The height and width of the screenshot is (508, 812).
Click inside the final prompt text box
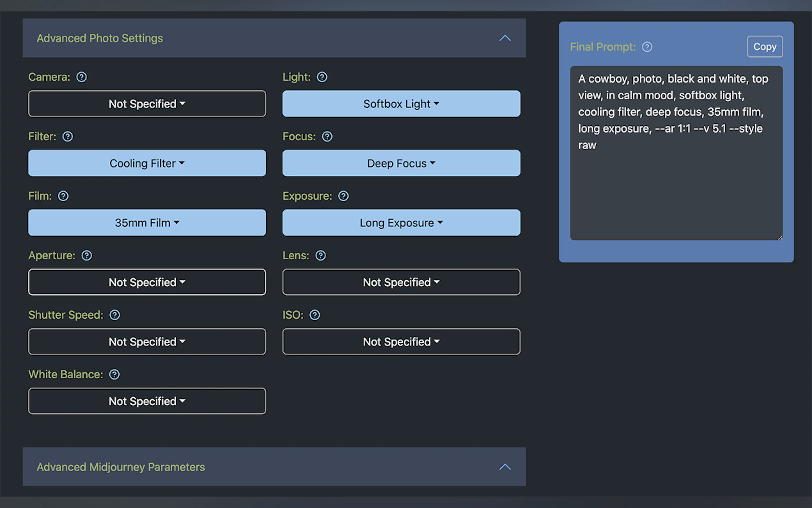pos(675,151)
